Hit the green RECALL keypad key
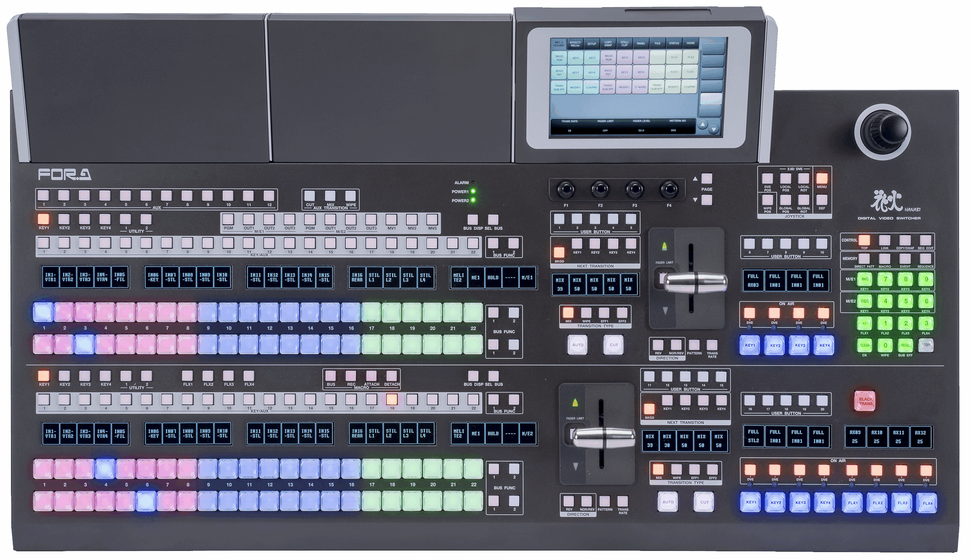Viewport: 970px width, 560px height. pyautogui.click(x=905, y=345)
